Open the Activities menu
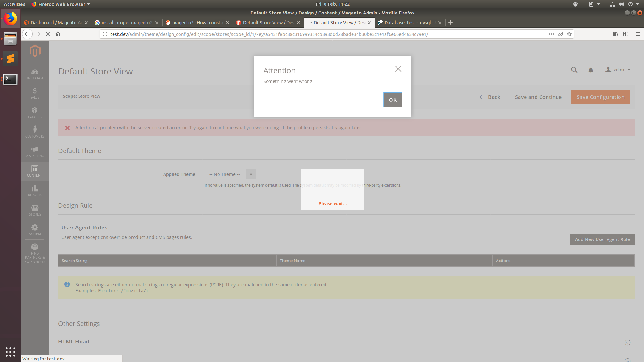This screenshot has width=644, height=362. pos(14,4)
